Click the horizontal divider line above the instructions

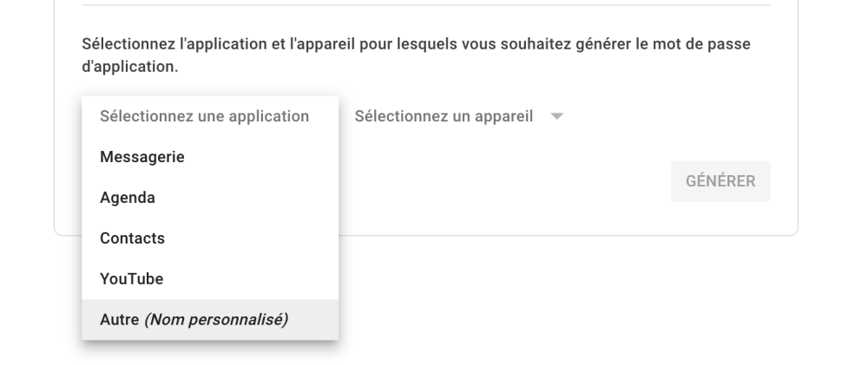click(x=425, y=5)
